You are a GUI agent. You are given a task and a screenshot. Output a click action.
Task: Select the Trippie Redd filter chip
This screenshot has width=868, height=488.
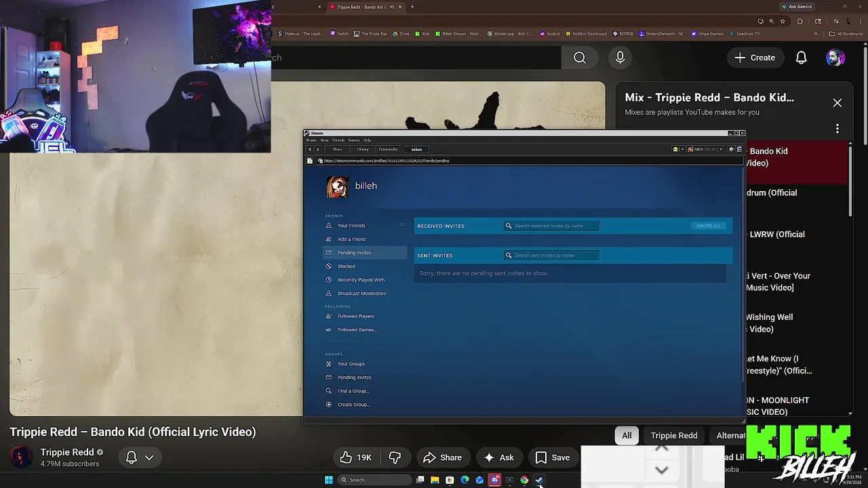pyautogui.click(x=674, y=435)
